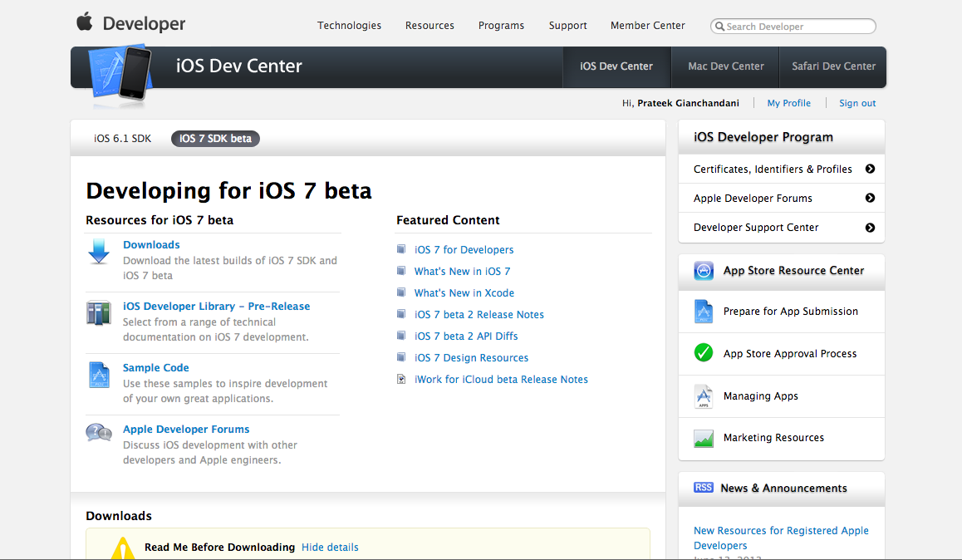Click arrow beside Developer Support Center
The width and height of the screenshot is (962, 560).
[x=870, y=228]
